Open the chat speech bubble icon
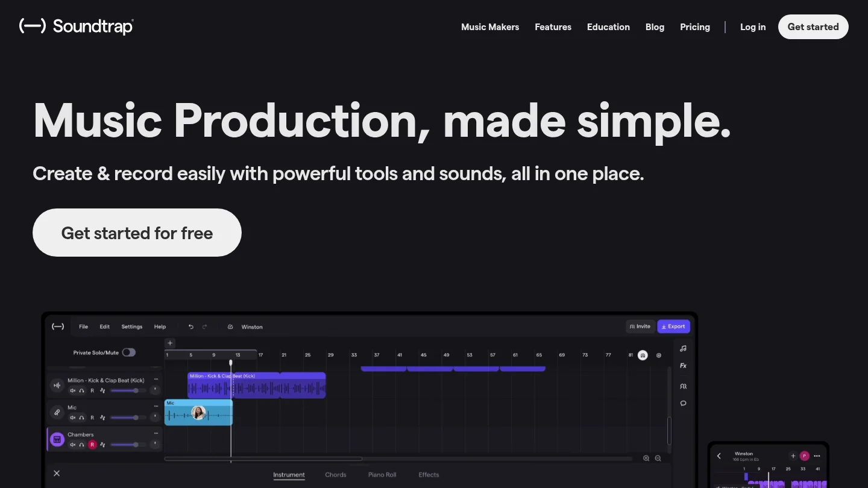868x488 pixels. tap(683, 403)
